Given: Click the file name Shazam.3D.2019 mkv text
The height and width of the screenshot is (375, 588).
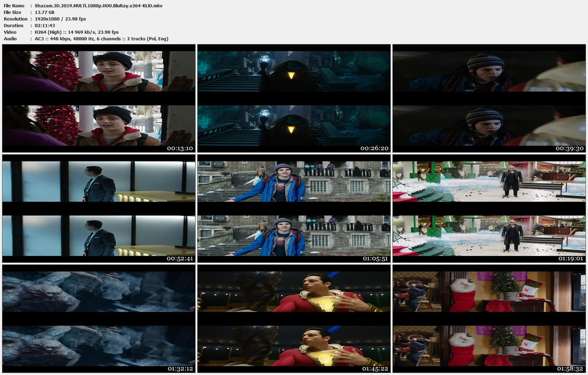Looking at the screenshot, I should click(99, 6).
